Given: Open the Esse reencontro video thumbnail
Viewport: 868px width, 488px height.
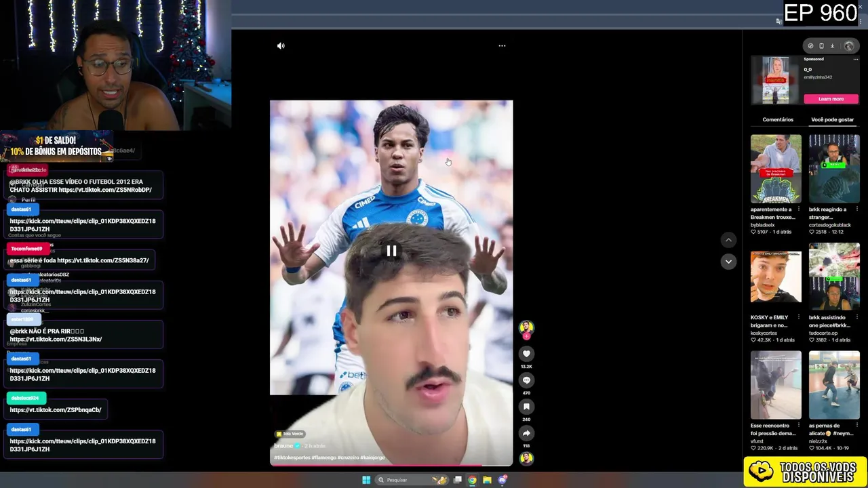Looking at the screenshot, I should (776, 385).
